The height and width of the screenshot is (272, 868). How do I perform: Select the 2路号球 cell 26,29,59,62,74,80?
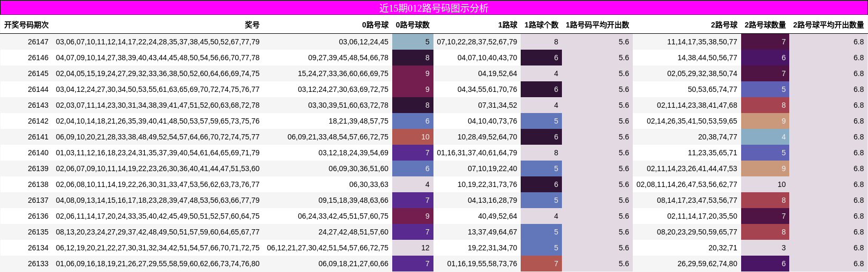(707, 264)
